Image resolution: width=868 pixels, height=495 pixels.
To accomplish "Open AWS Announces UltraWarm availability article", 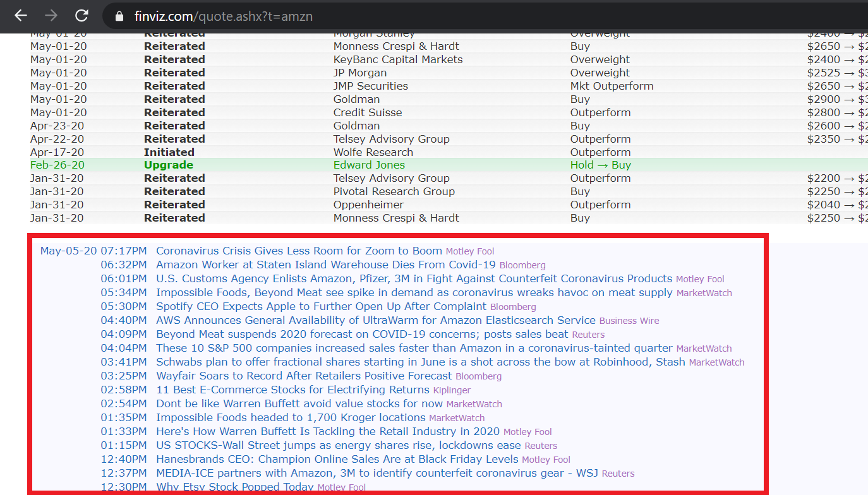I will pos(376,321).
